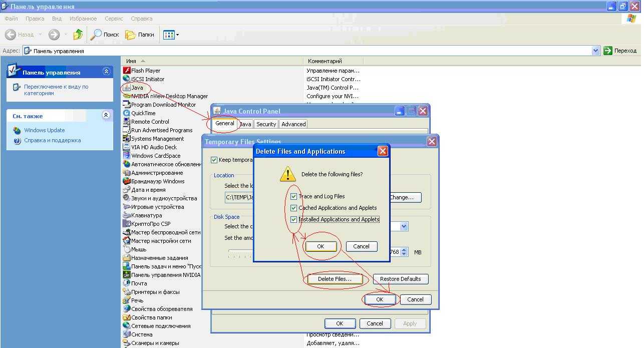This screenshot has width=644, height=348.
Task: Confirm deletion with the OK button
Action: (x=320, y=246)
